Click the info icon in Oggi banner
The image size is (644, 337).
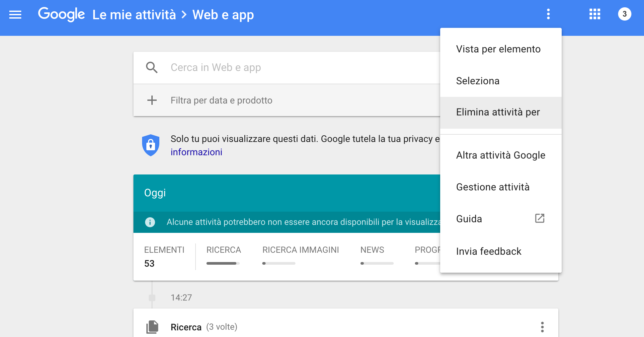click(150, 222)
